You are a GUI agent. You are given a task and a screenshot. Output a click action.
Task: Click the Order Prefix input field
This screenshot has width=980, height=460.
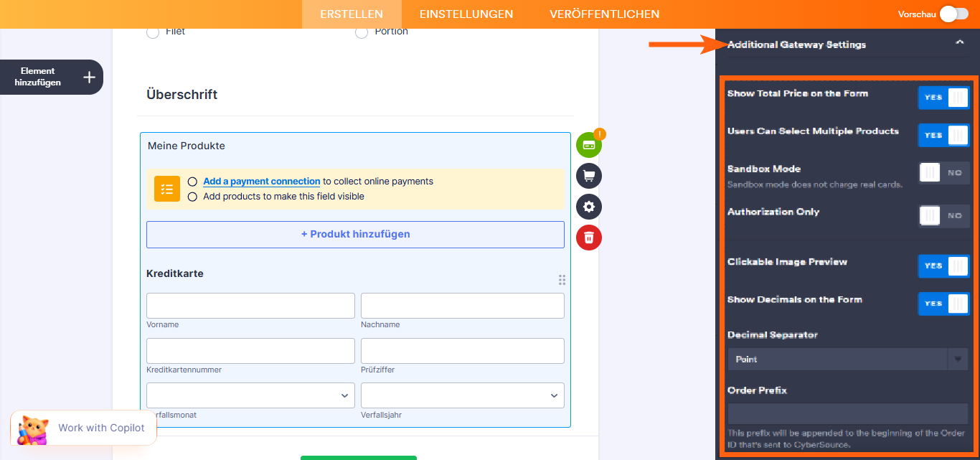[847, 413]
